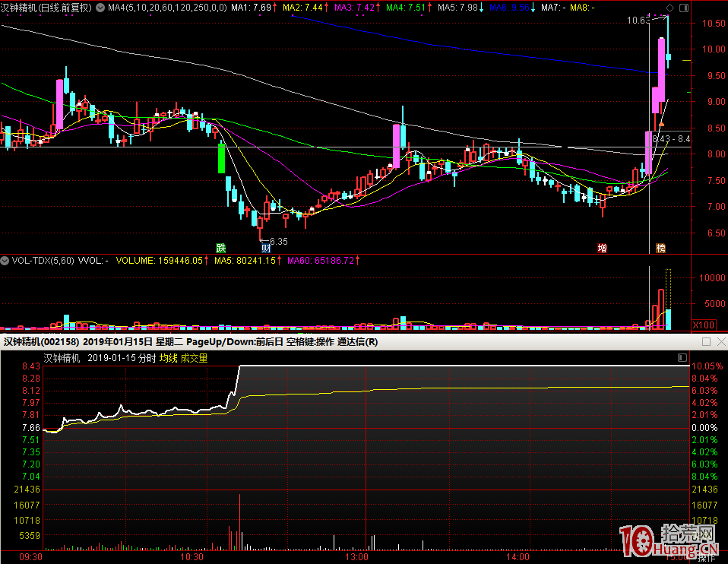The height and width of the screenshot is (564, 728).
Task: Maximize the intraday popup window
Action: pos(705,342)
